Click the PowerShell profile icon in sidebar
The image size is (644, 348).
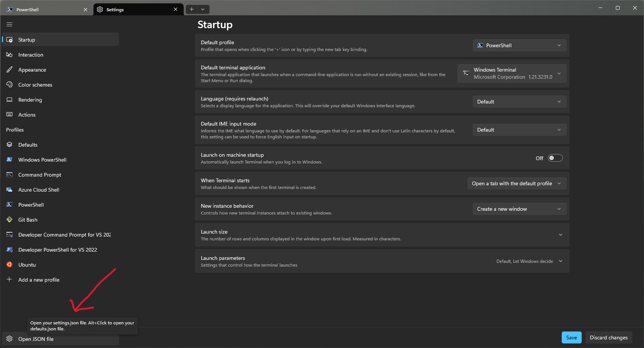[9, 205]
